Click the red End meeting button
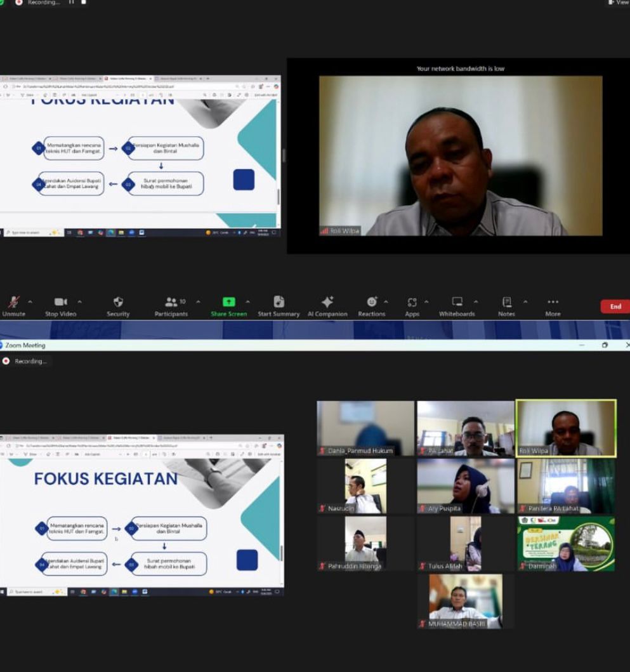Screen dimensions: 630x672 tap(615, 306)
